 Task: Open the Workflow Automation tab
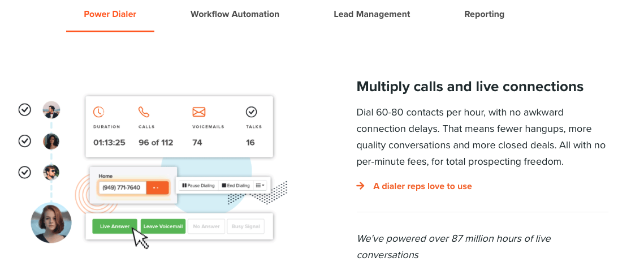pos(235,14)
